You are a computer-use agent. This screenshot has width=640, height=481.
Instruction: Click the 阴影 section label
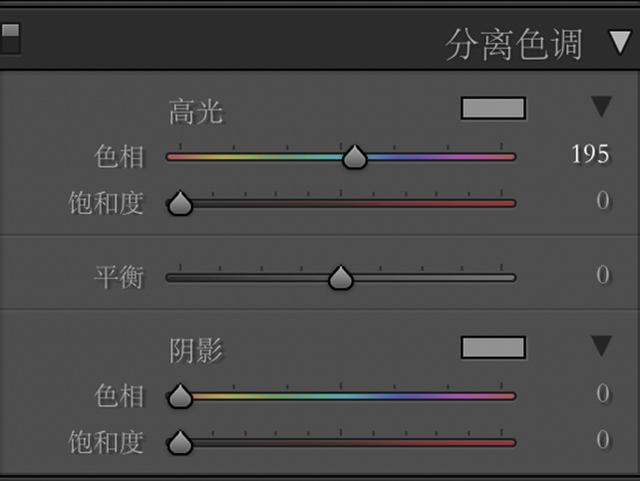click(196, 351)
